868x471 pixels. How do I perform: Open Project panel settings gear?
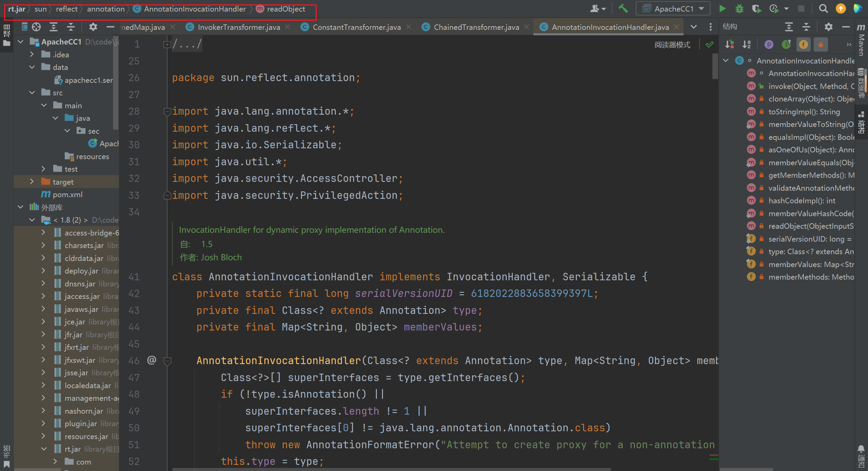point(93,27)
